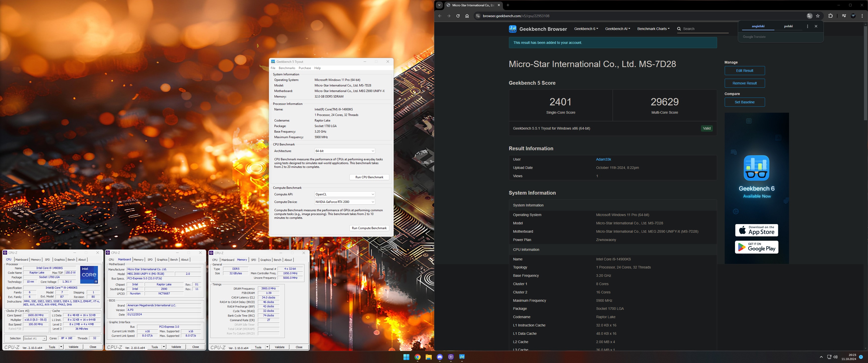Click the Edit Result button
Viewport: 868px width, 363px height.
pos(745,71)
